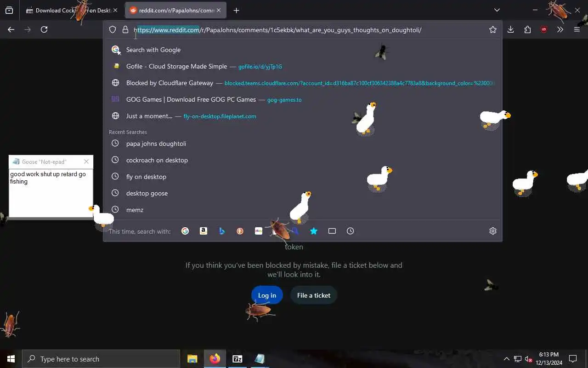Viewport: 588px width, 368px height.
Task: Search this time with Bing
Action: (222, 231)
